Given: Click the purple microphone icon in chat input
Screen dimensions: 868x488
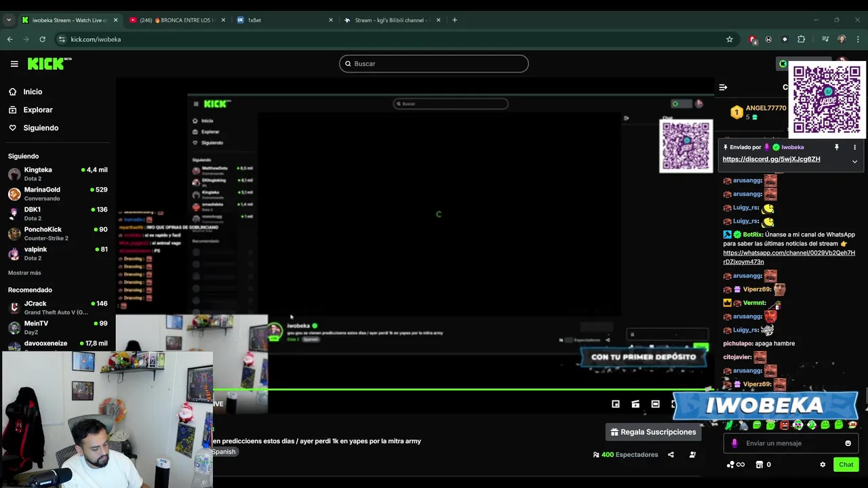Looking at the screenshot, I should (734, 443).
